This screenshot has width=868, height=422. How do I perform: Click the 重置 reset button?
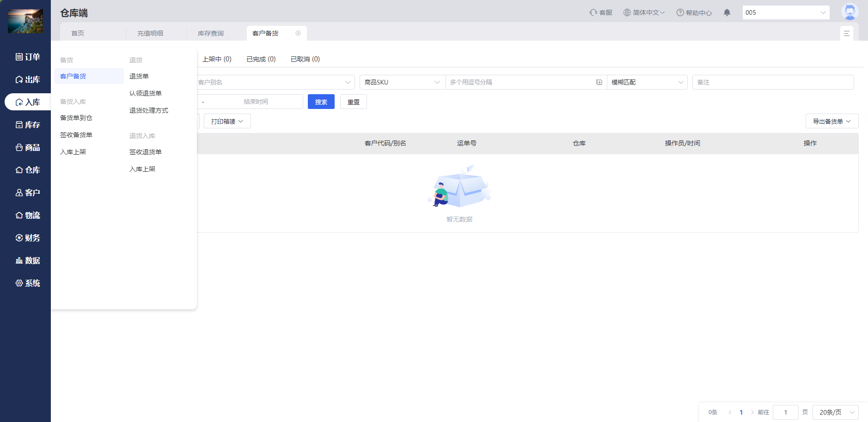point(353,102)
